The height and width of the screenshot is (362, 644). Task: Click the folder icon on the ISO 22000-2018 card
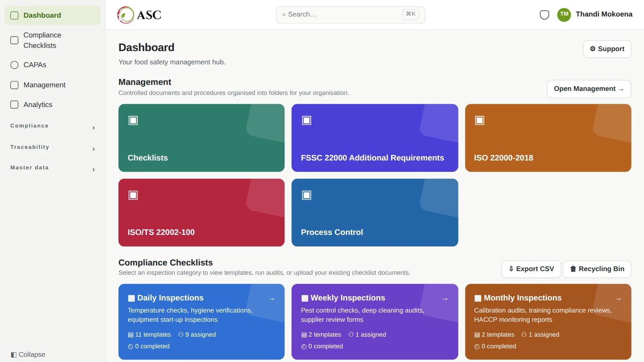(479, 121)
